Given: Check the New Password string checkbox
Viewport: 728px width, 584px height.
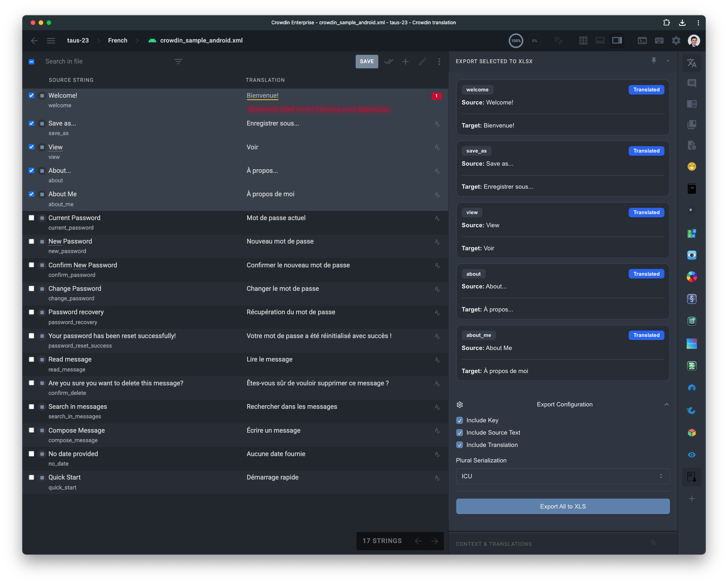Looking at the screenshot, I should [x=31, y=241].
